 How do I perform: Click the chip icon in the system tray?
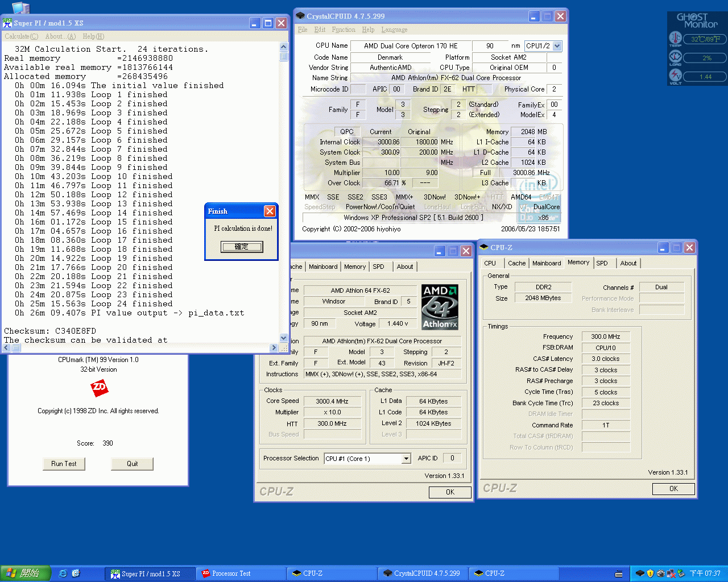point(640,573)
